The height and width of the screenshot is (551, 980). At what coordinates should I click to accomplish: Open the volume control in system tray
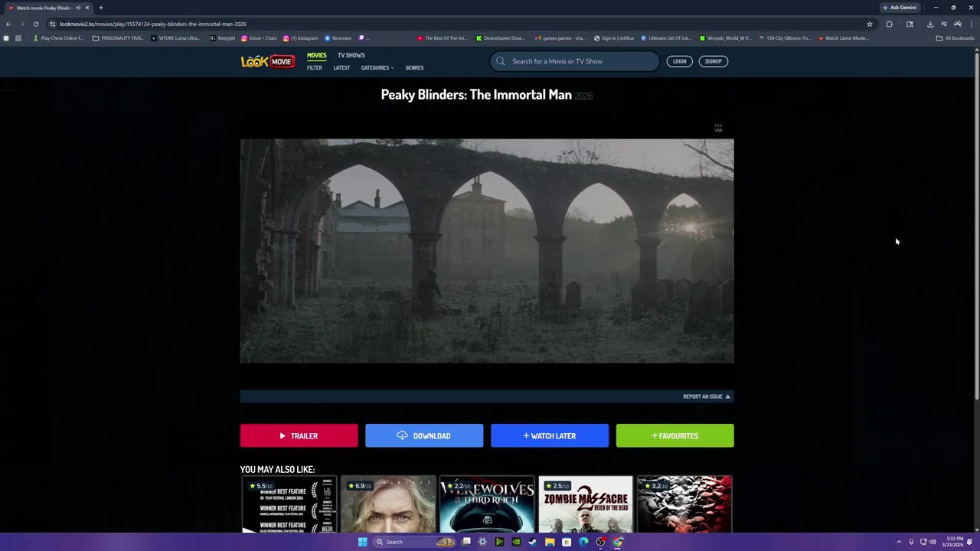(x=933, y=542)
